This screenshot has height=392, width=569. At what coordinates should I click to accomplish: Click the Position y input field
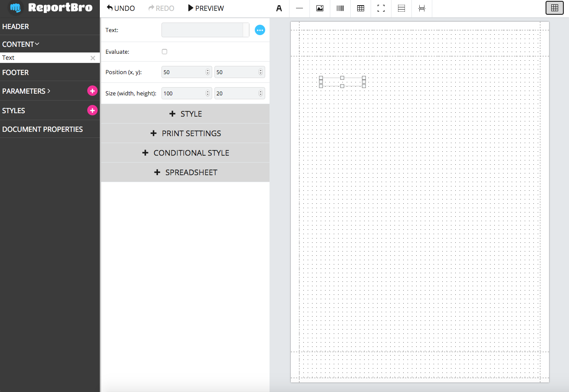click(x=240, y=72)
